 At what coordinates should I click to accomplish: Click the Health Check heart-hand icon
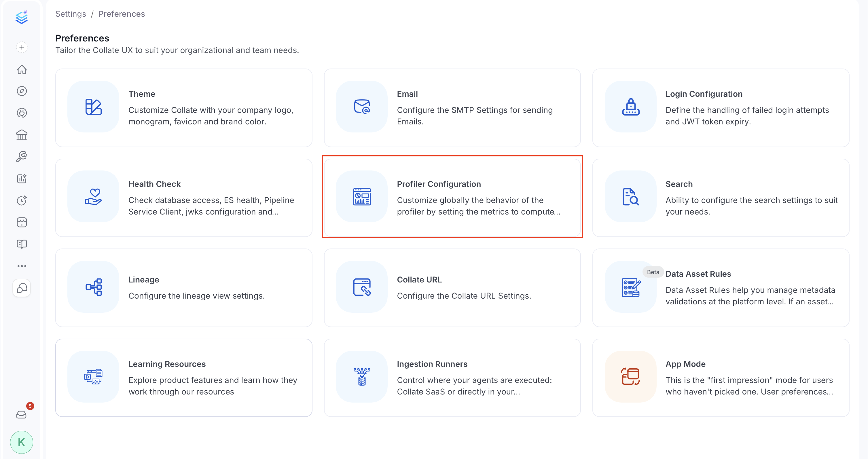(x=93, y=196)
